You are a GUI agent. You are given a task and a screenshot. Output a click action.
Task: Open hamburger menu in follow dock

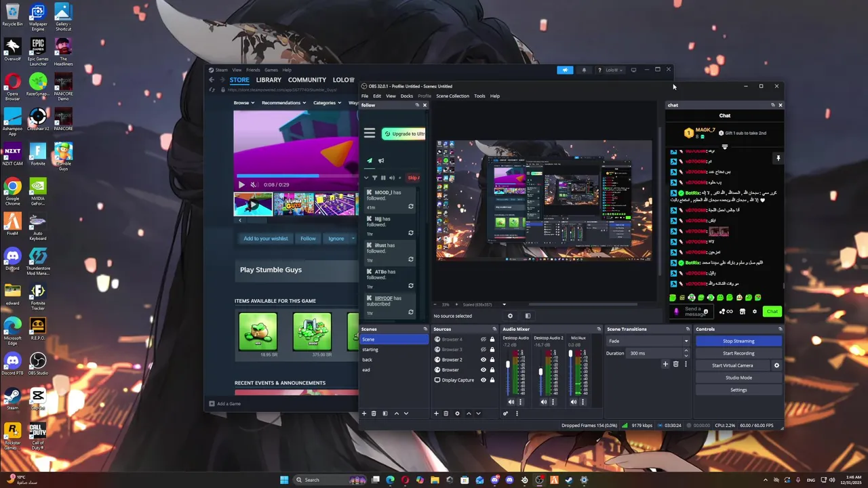370,134
